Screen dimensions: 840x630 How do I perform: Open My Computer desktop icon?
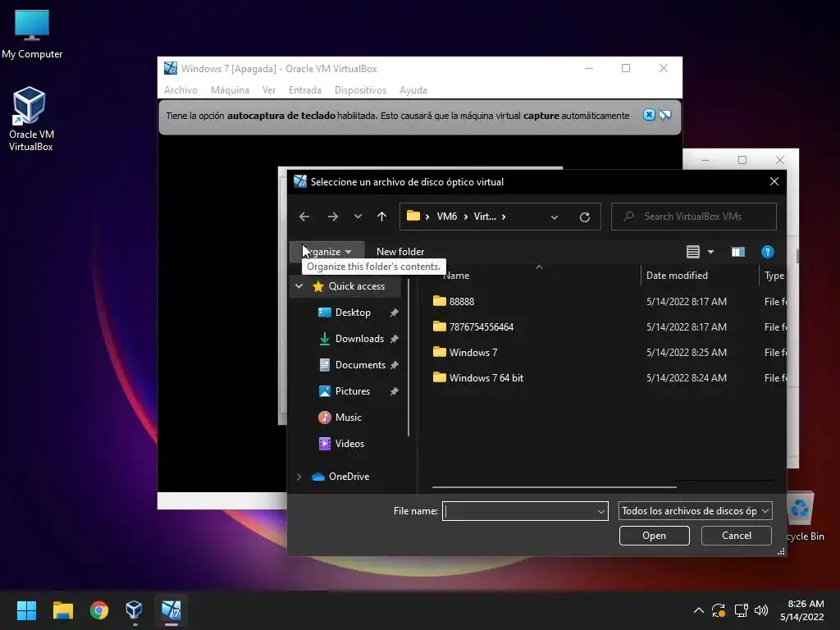32,33
